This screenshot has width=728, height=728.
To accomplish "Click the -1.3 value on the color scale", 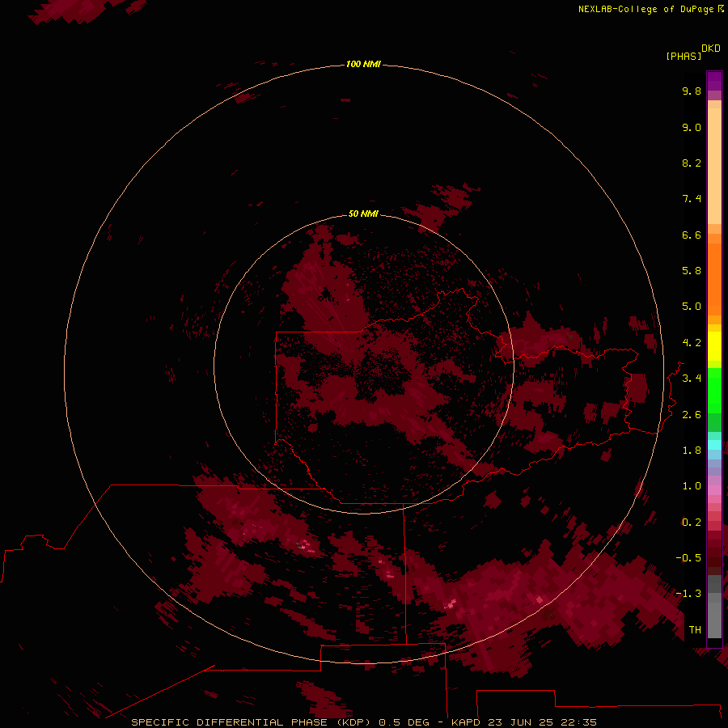I will click(688, 594).
